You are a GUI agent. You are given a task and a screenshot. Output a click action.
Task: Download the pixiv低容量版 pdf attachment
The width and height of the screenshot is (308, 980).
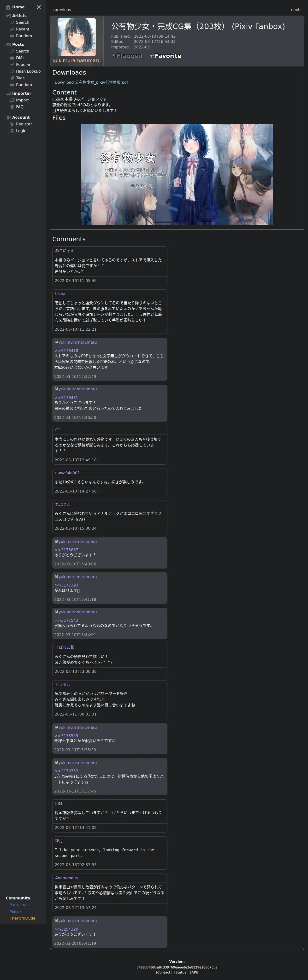coord(91,82)
